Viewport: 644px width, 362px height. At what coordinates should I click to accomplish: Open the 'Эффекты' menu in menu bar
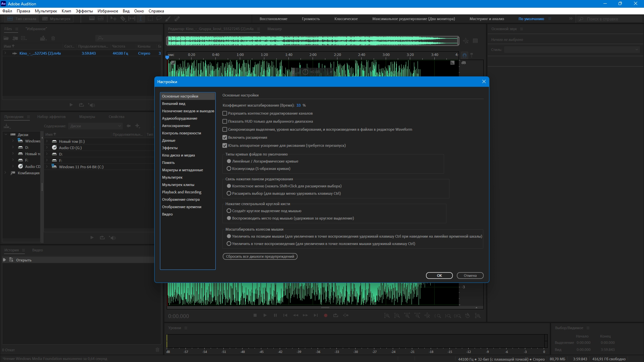(x=84, y=11)
